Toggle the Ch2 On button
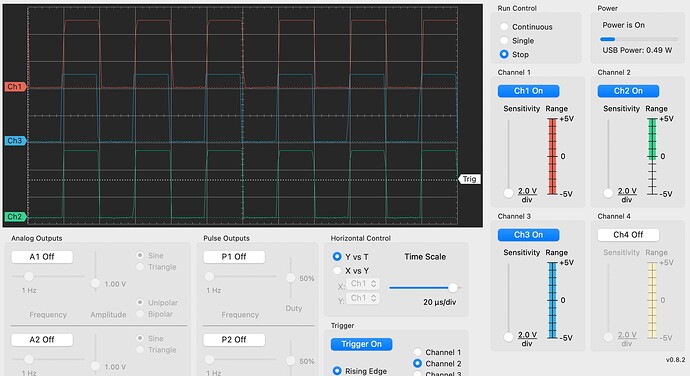690x376 pixels. [x=628, y=91]
